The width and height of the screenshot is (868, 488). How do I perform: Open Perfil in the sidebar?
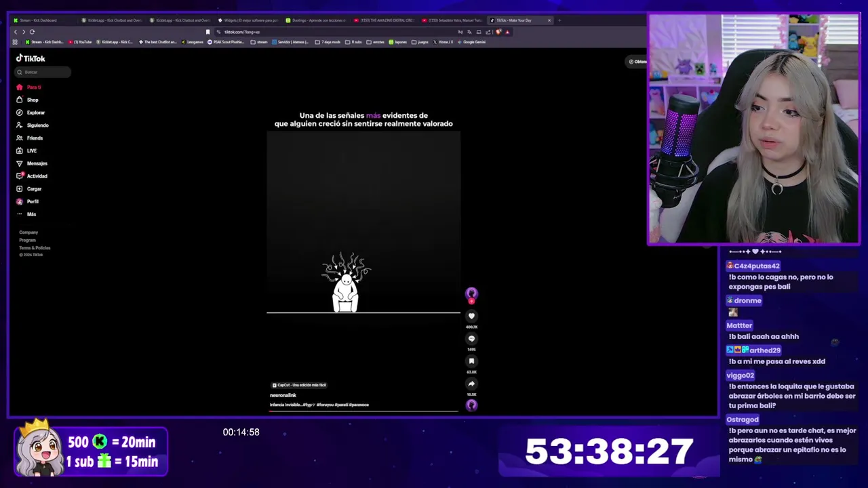28,201
